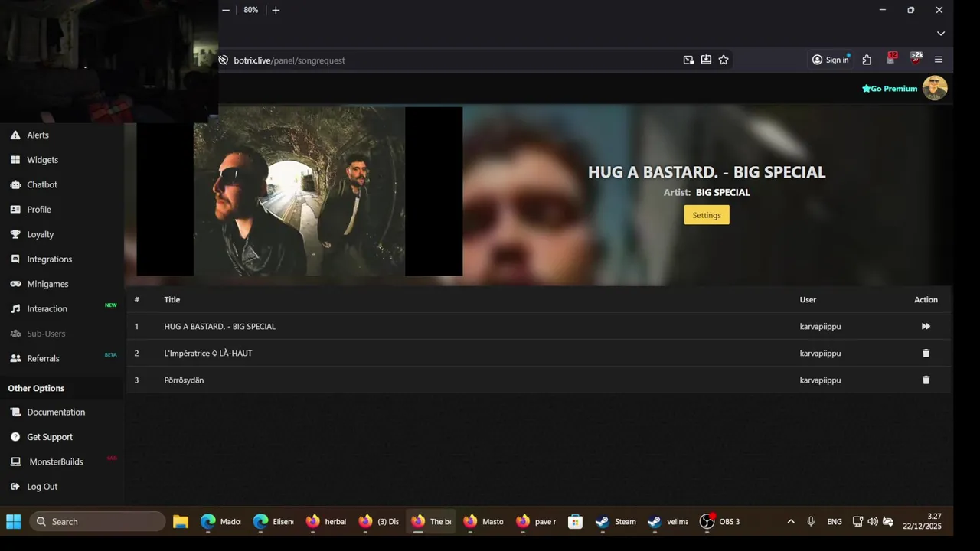Click the MonsterBuilds laptop icon
The image size is (980, 551).
(x=15, y=461)
